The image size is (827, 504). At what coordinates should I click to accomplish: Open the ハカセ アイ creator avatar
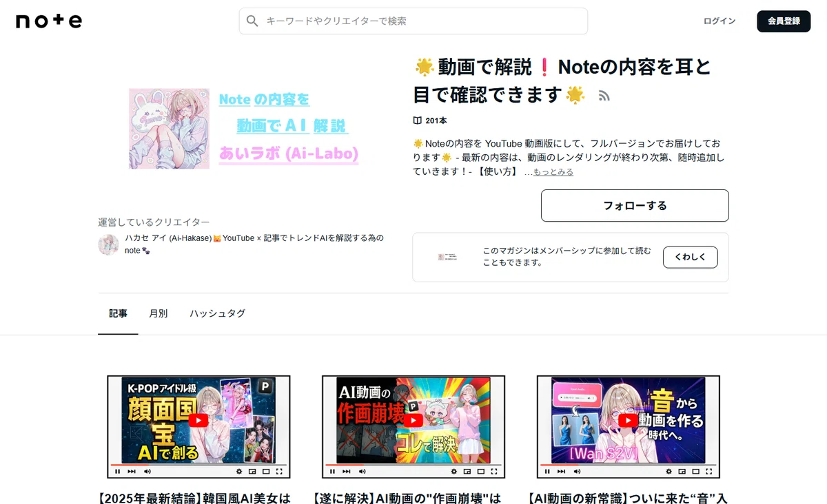(108, 244)
